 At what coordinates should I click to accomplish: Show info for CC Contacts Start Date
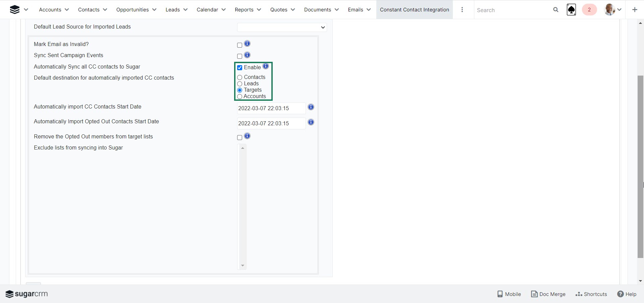coord(311,107)
